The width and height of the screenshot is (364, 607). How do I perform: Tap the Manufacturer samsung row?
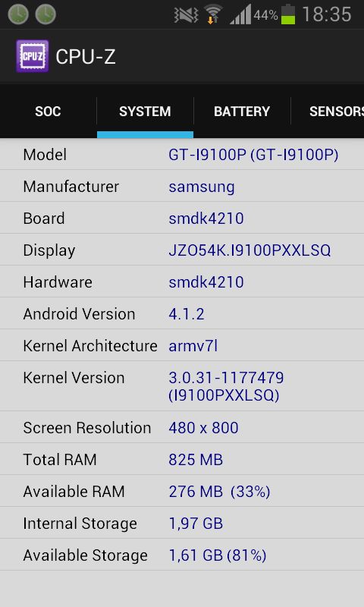point(182,186)
